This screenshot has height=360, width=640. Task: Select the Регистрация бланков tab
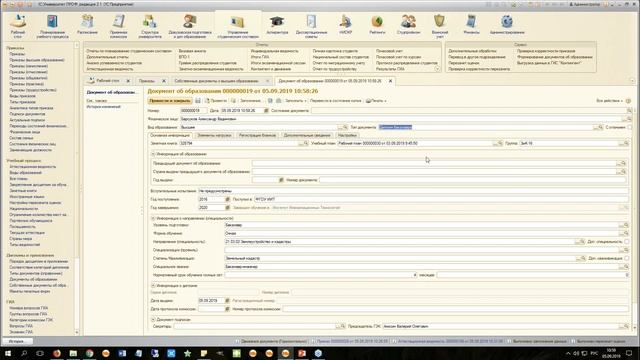click(x=257, y=135)
